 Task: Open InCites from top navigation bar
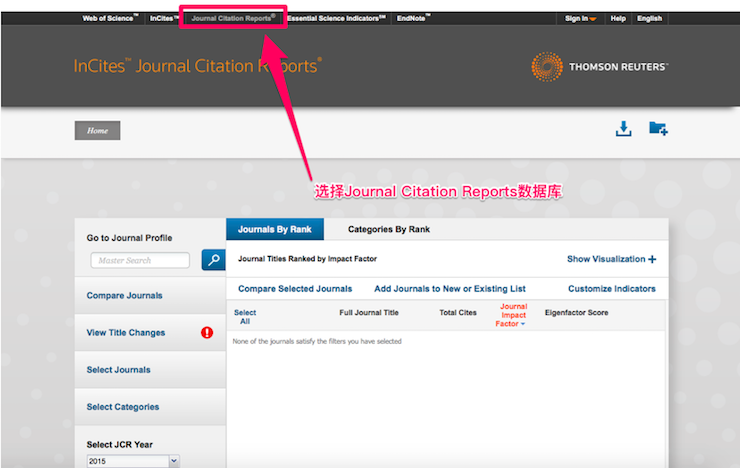click(164, 18)
